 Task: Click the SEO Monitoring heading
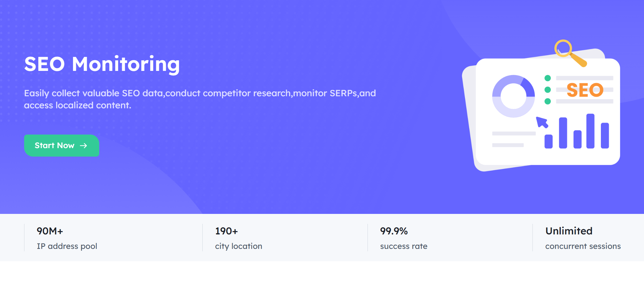[102, 64]
